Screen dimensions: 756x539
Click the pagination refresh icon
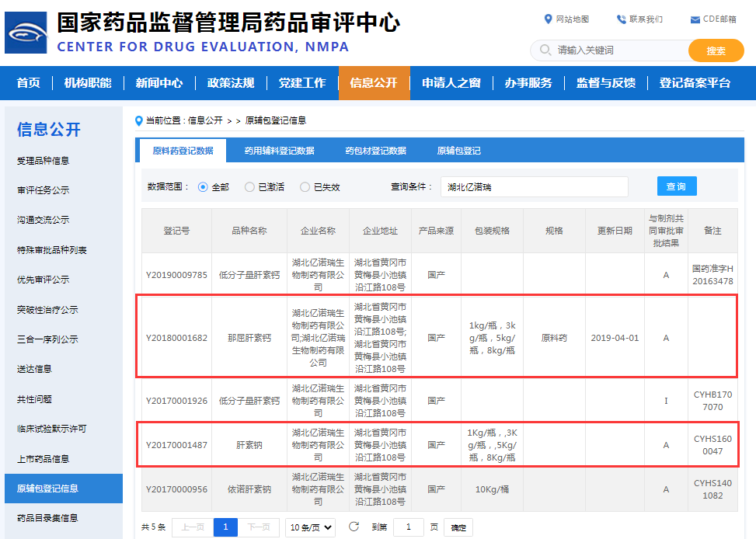[x=354, y=527]
